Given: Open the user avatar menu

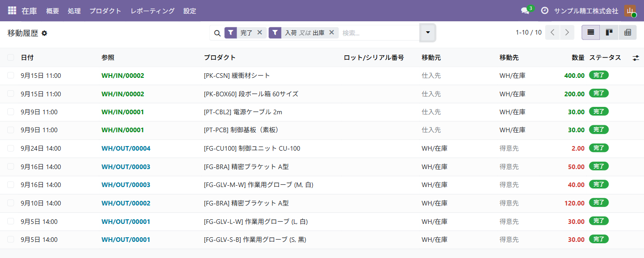Looking at the screenshot, I should (x=630, y=11).
